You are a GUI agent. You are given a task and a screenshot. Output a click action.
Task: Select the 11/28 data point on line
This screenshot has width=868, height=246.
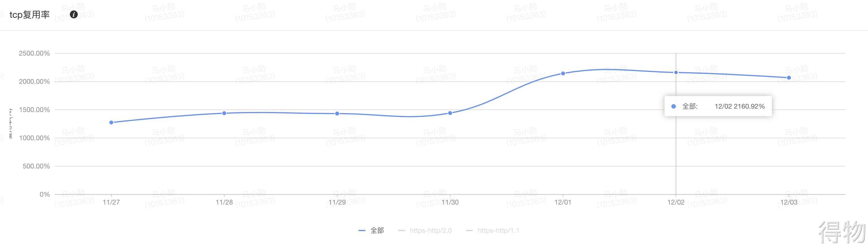tap(224, 113)
